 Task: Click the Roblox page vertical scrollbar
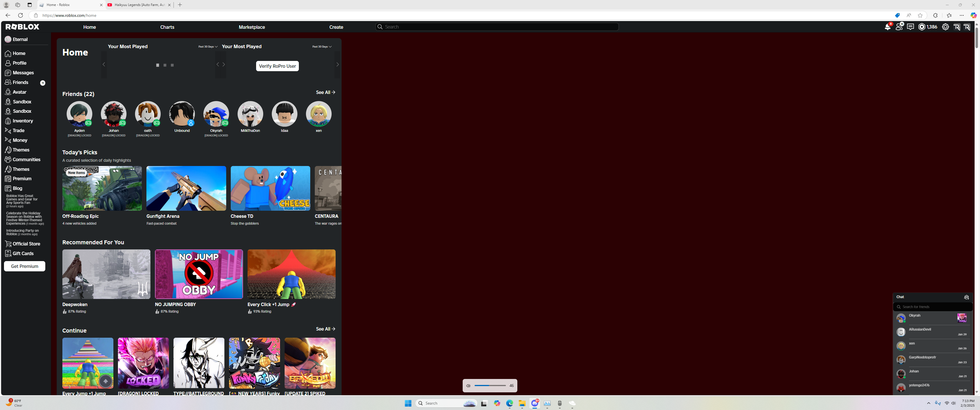(x=976, y=38)
